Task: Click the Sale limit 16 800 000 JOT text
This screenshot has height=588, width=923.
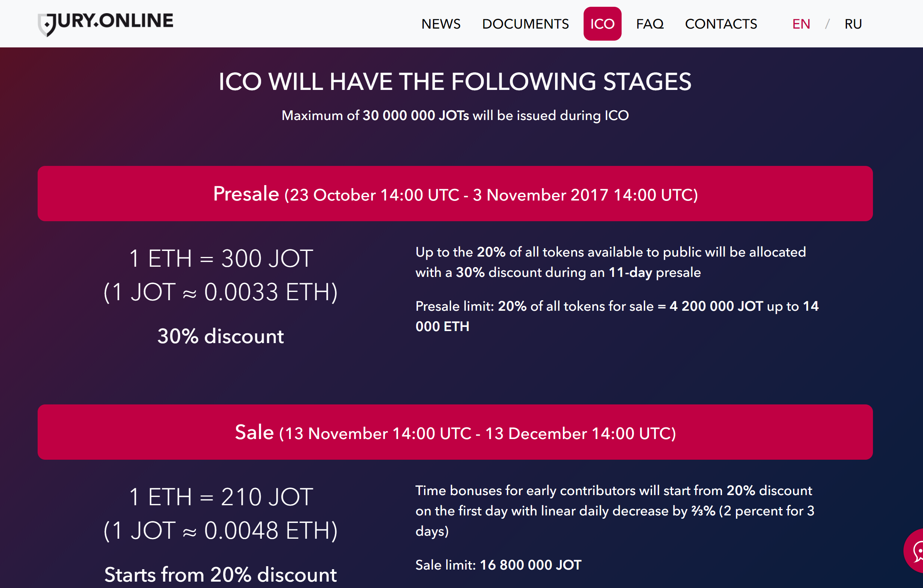Action: pyautogui.click(x=498, y=565)
